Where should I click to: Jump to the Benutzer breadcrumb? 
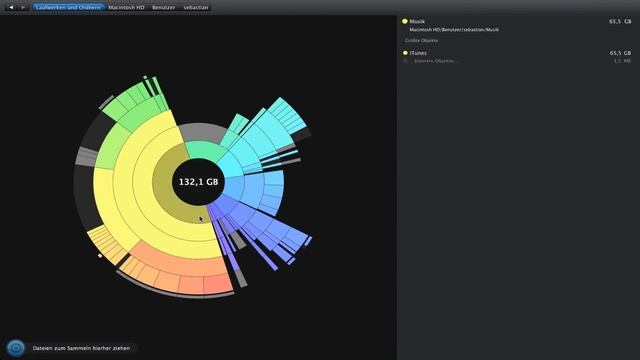pos(163,7)
